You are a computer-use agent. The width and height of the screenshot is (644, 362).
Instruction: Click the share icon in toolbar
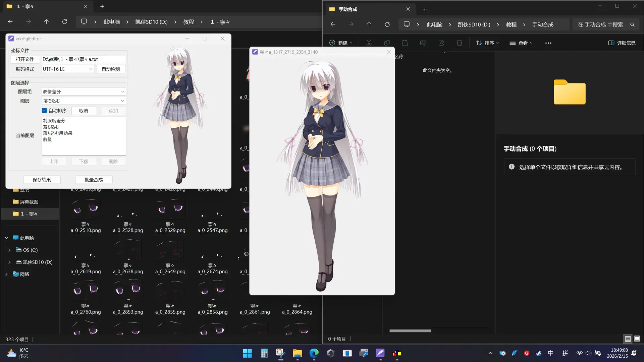441,43
